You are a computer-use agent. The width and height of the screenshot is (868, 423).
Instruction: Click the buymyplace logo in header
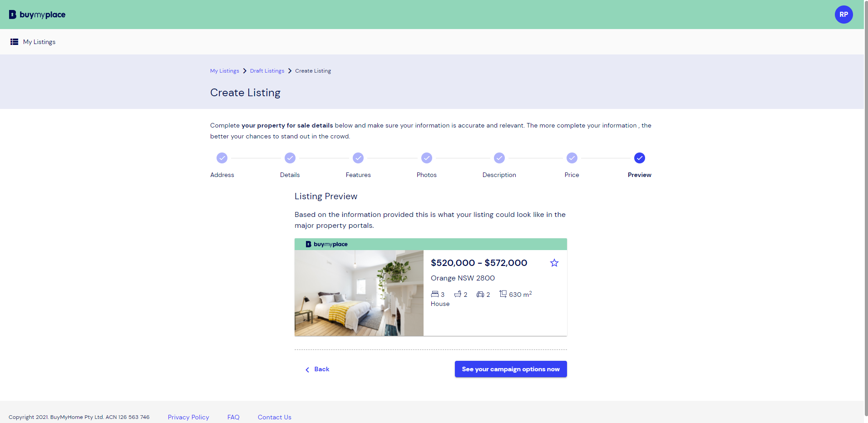pyautogui.click(x=37, y=15)
